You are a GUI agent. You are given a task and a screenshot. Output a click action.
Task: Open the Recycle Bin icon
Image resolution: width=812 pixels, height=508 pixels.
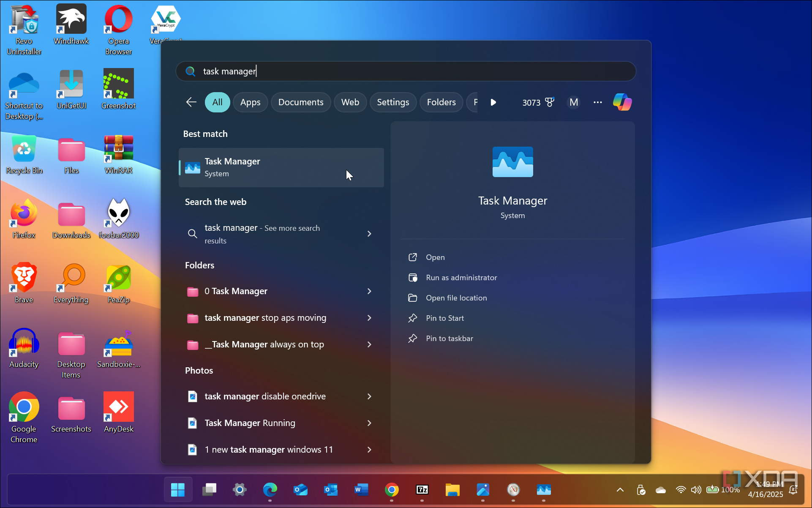point(24,154)
